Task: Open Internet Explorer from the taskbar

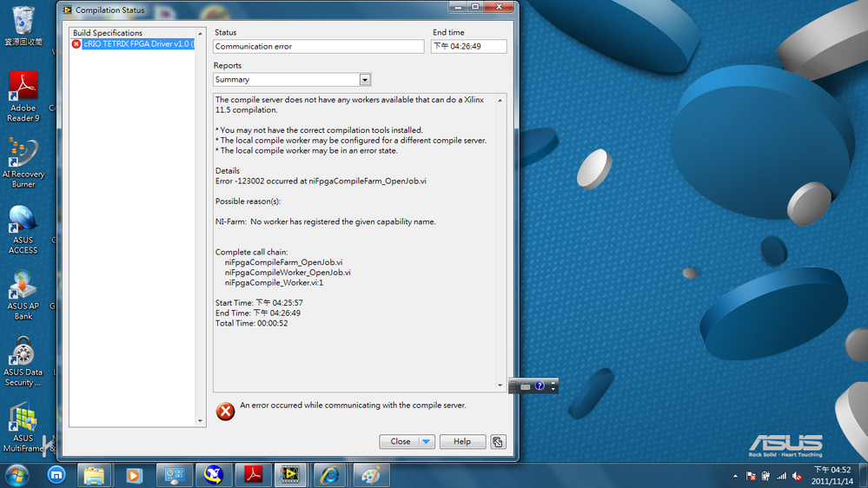Action: coord(331,475)
